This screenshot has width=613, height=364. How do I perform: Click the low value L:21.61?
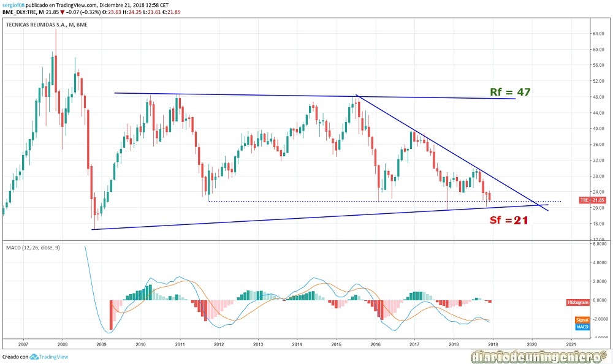152,12
